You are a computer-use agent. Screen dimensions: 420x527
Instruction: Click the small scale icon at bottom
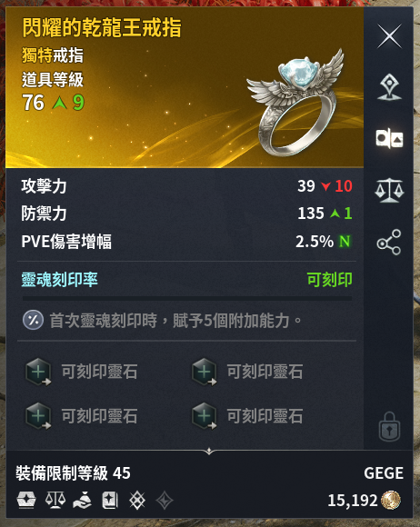pyautogui.click(x=55, y=500)
